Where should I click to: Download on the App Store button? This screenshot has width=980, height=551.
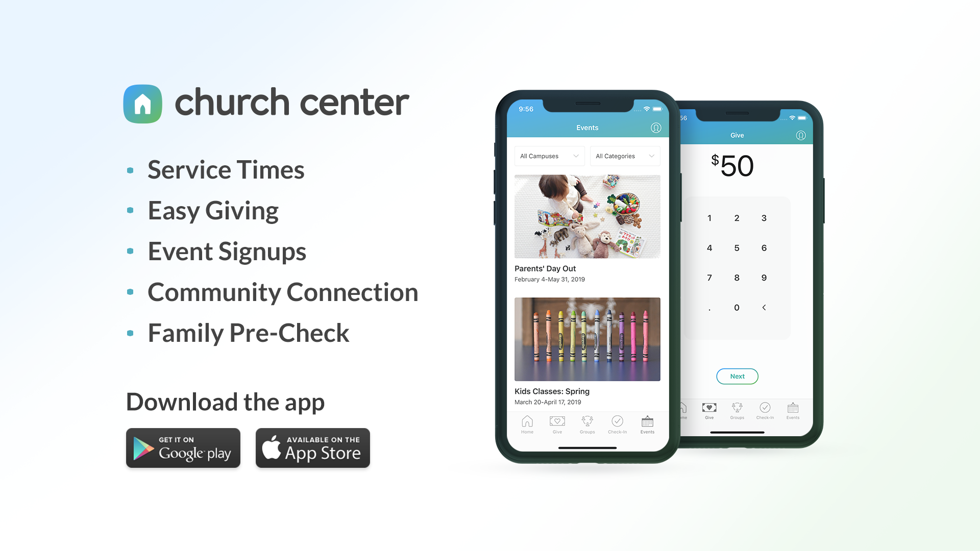312,448
